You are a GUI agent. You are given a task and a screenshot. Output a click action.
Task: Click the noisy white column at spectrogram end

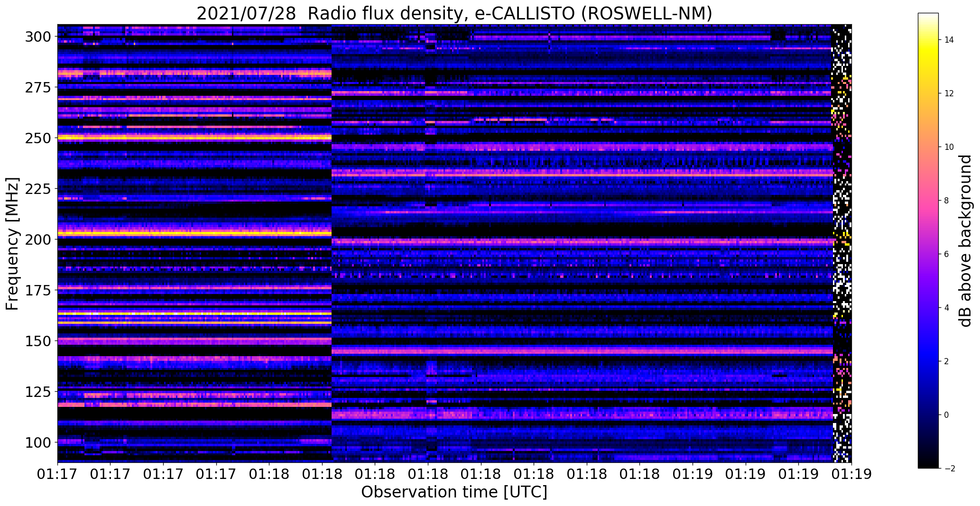[842, 244]
